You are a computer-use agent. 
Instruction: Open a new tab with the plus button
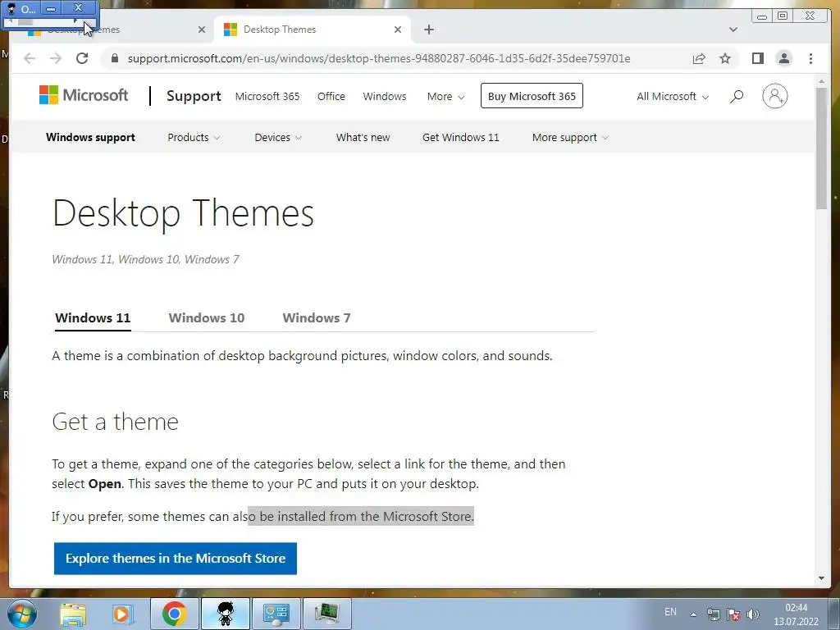click(x=428, y=30)
